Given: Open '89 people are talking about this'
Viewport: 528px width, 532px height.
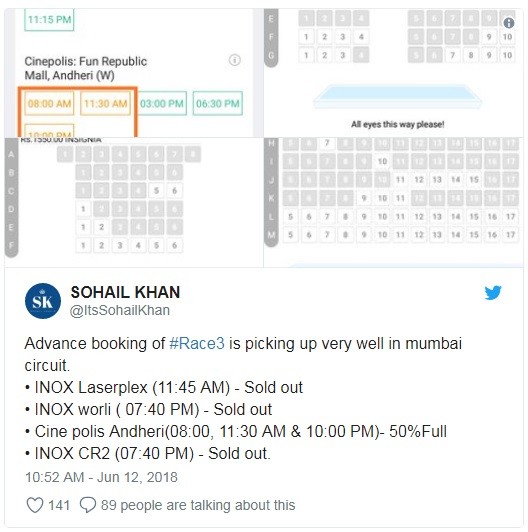Looking at the screenshot, I should (x=198, y=505).
